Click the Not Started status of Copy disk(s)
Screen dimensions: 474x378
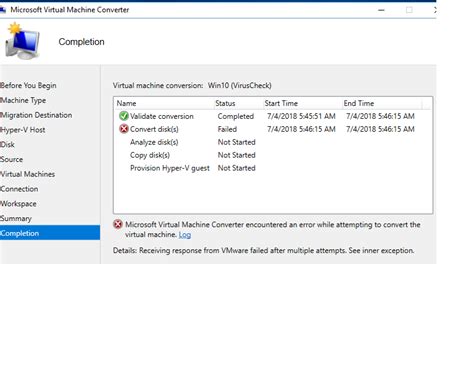[x=236, y=155]
